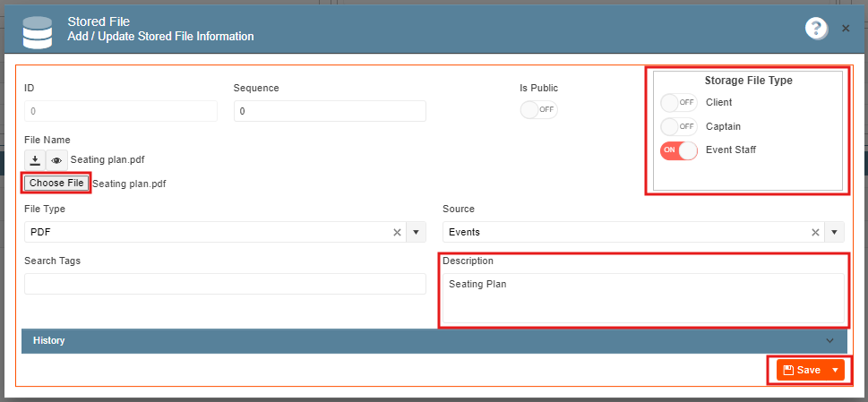Clear the Events source selection

pos(815,232)
